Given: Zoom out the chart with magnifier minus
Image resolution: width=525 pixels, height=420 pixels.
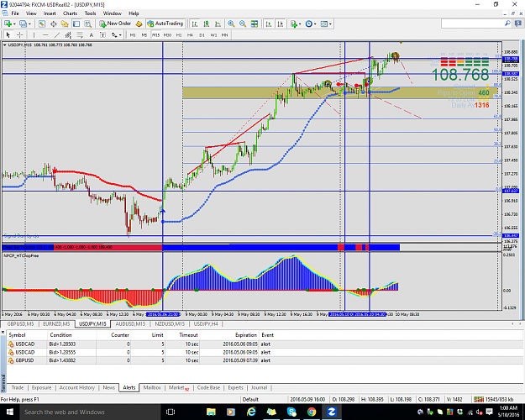Looking at the screenshot, I should [x=243, y=24].
